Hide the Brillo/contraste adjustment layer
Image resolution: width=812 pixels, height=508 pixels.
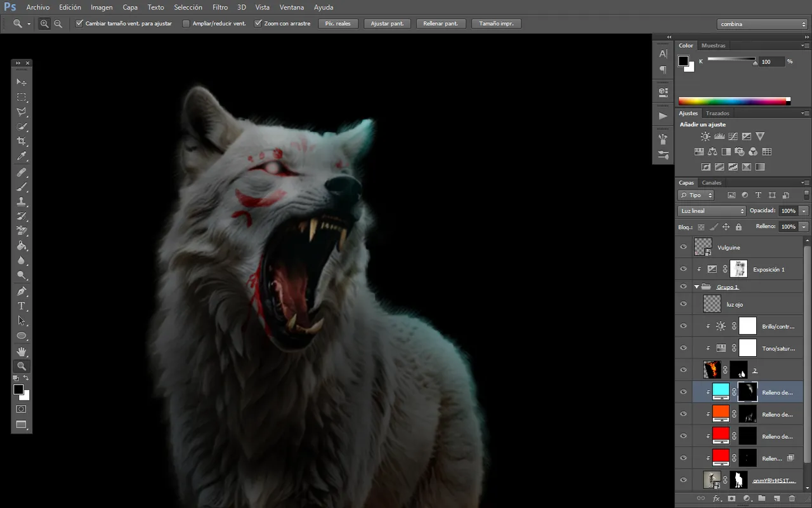[683, 326]
